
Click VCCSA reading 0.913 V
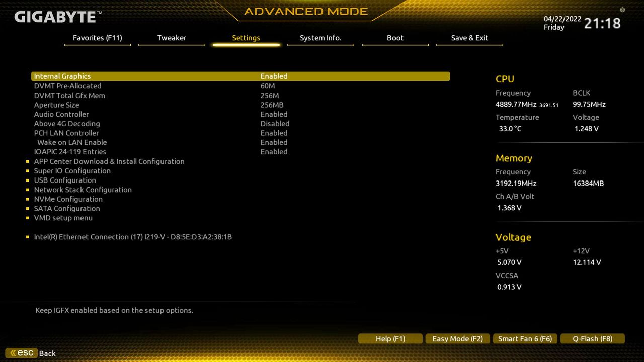tap(510, 287)
